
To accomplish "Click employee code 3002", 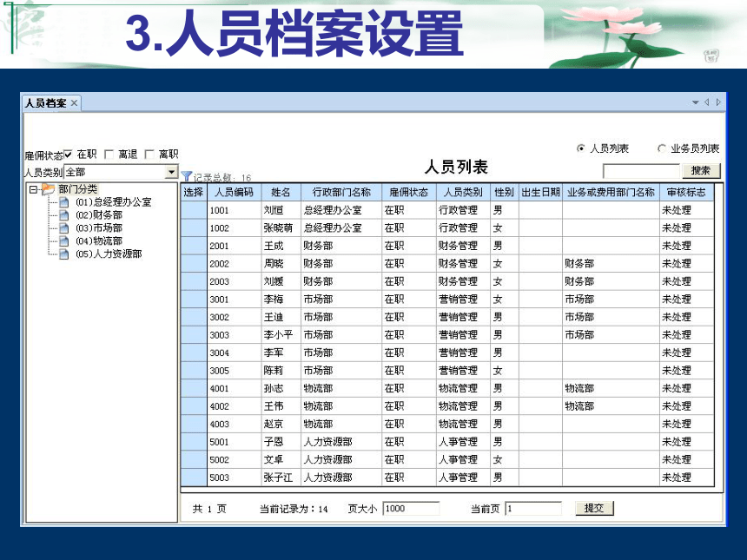I will [x=219, y=317].
